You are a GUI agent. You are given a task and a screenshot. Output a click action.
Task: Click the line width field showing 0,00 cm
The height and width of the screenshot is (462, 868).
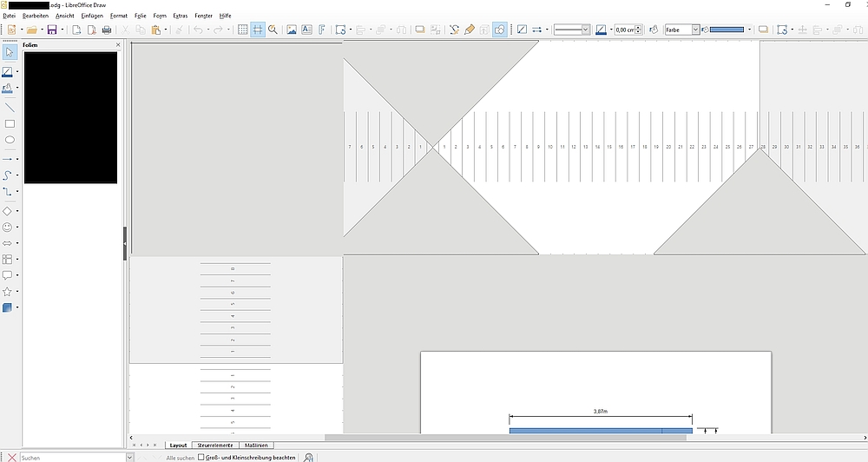click(624, 30)
